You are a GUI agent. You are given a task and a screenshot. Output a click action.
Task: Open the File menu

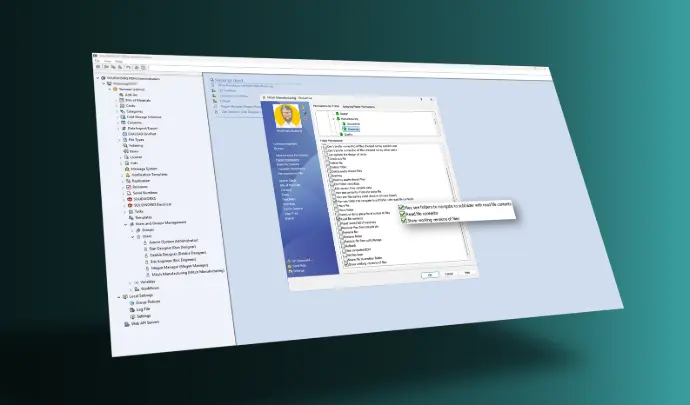(97, 61)
